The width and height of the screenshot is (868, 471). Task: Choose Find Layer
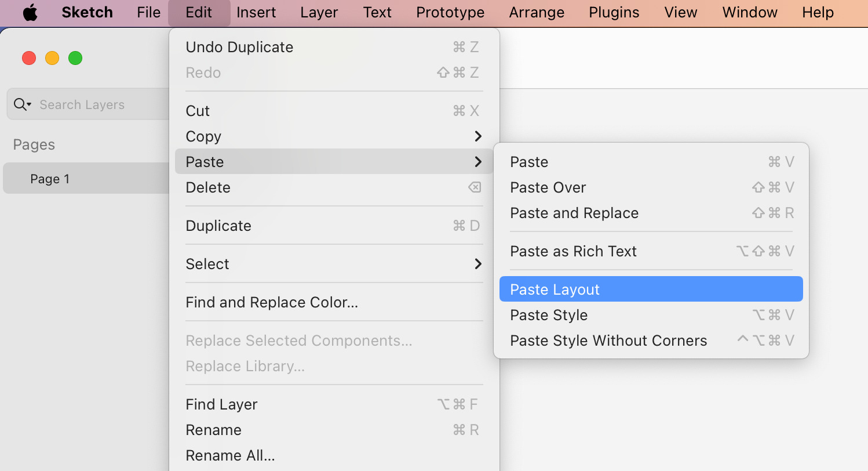tap(334, 404)
